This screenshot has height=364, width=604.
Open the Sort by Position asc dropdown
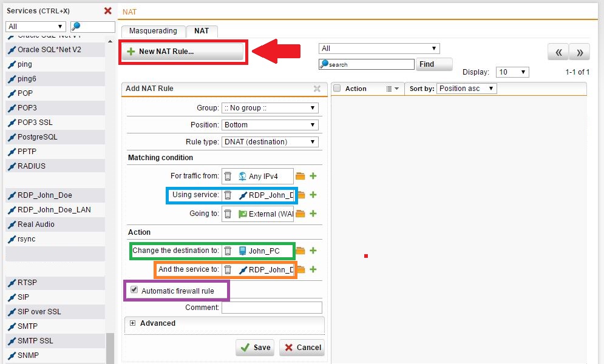coord(466,89)
